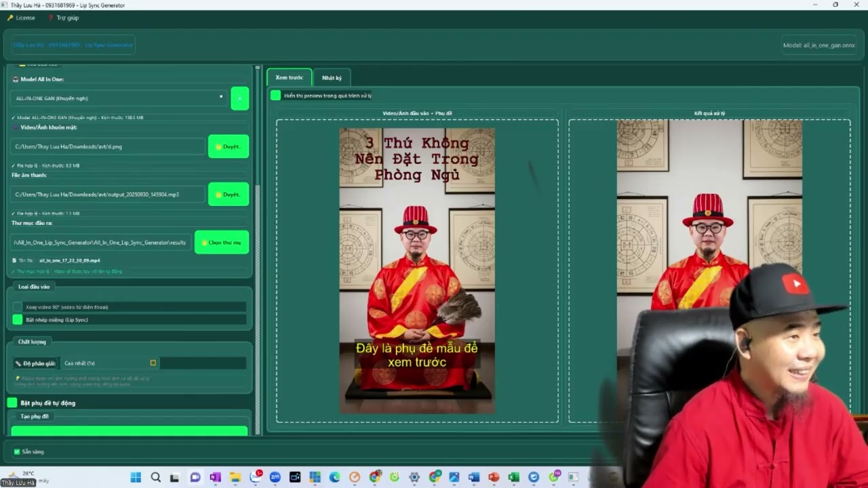Open the blue round chat app left of the last green icon

click(534, 477)
